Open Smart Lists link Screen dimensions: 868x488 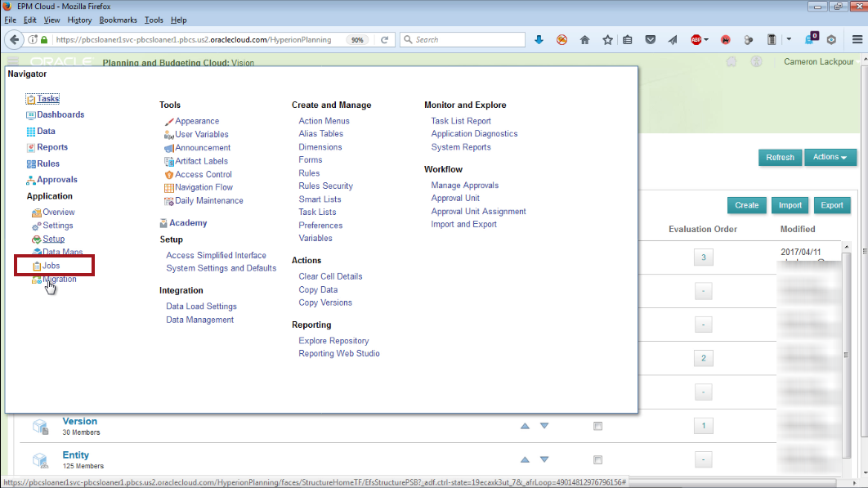pos(320,199)
